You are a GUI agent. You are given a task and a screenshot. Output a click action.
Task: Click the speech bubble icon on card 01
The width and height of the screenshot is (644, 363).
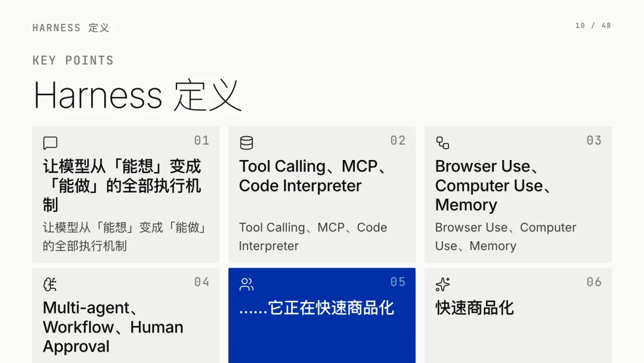50,143
